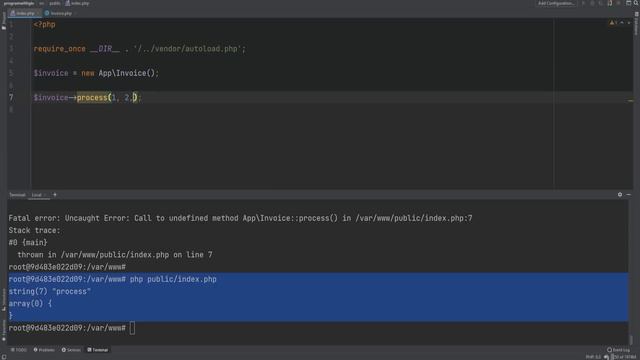This screenshot has height=360, width=640.
Task: Click the project root breadcrumb
Action: 19,3
